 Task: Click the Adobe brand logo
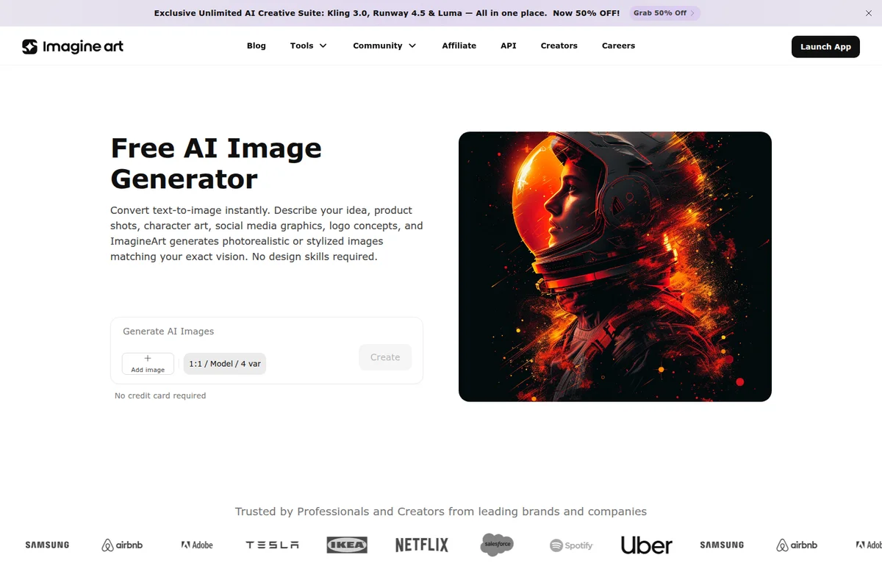pyautogui.click(x=196, y=545)
